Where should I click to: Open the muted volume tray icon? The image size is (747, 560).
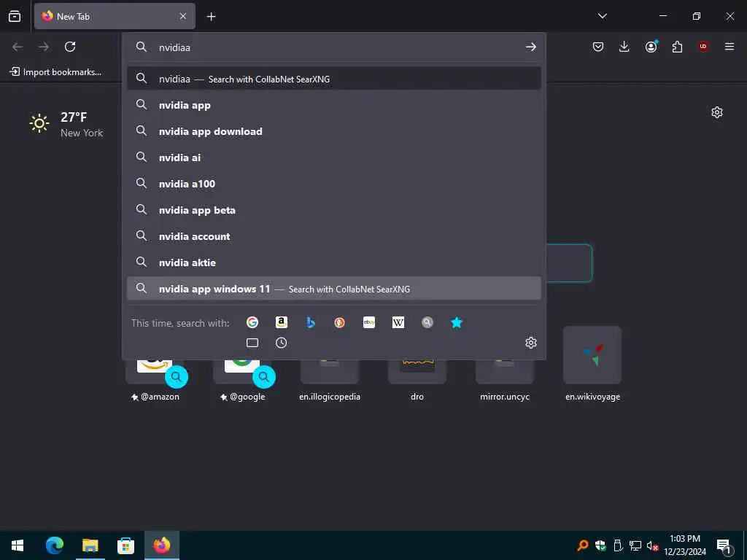point(652,545)
